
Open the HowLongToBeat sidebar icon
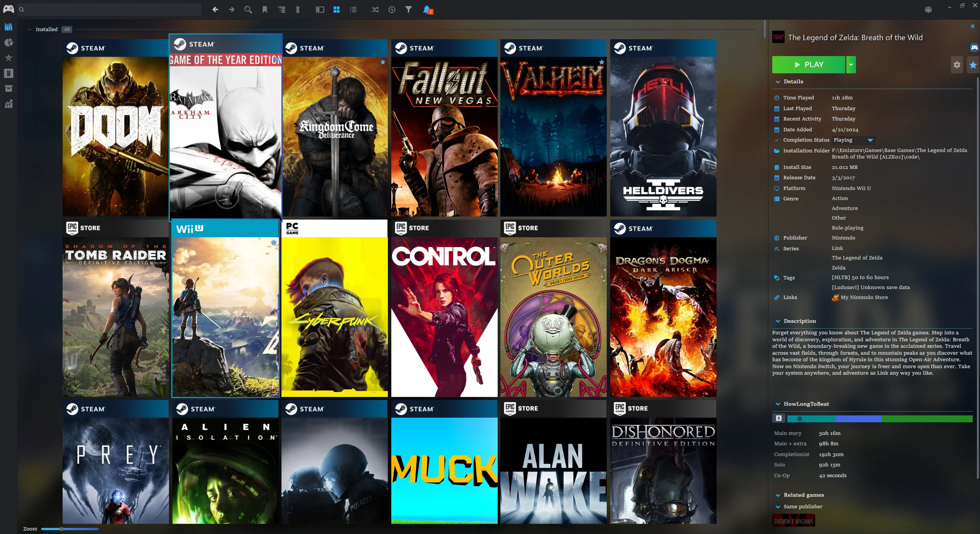pyautogui.click(x=8, y=73)
